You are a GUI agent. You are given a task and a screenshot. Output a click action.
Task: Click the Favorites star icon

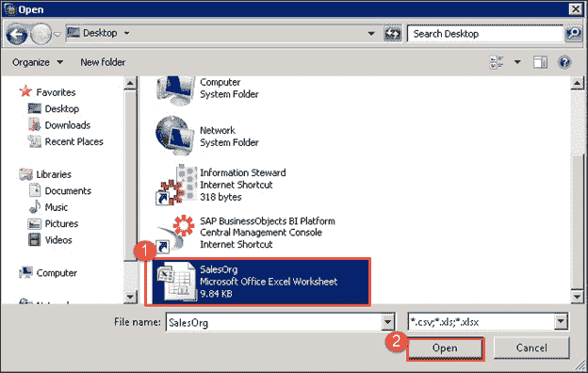pyautogui.click(x=25, y=91)
